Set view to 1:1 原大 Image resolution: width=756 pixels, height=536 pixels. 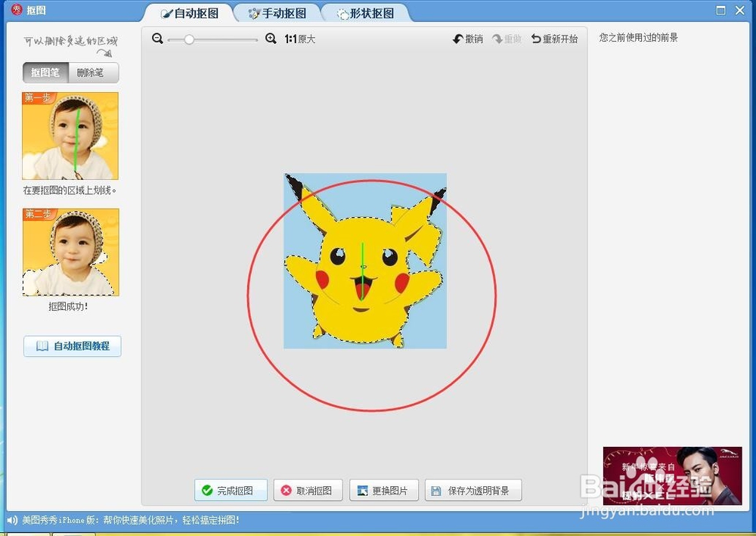pos(300,39)
